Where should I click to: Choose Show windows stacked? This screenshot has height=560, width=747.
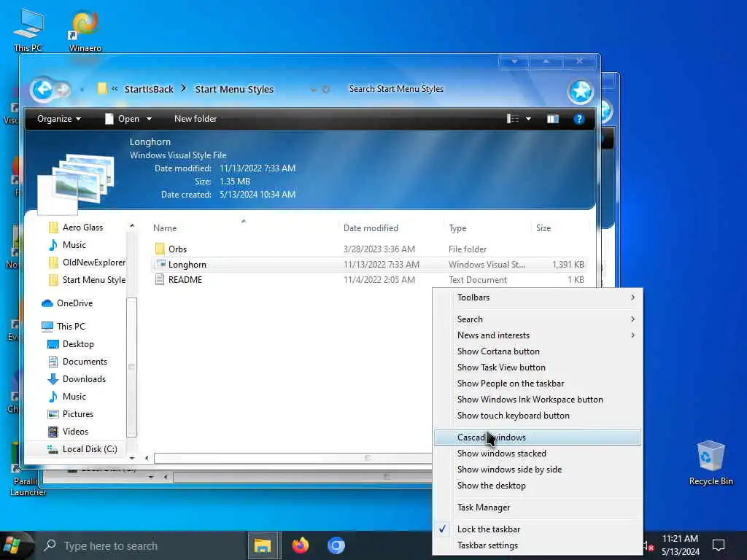click(538, 454)
